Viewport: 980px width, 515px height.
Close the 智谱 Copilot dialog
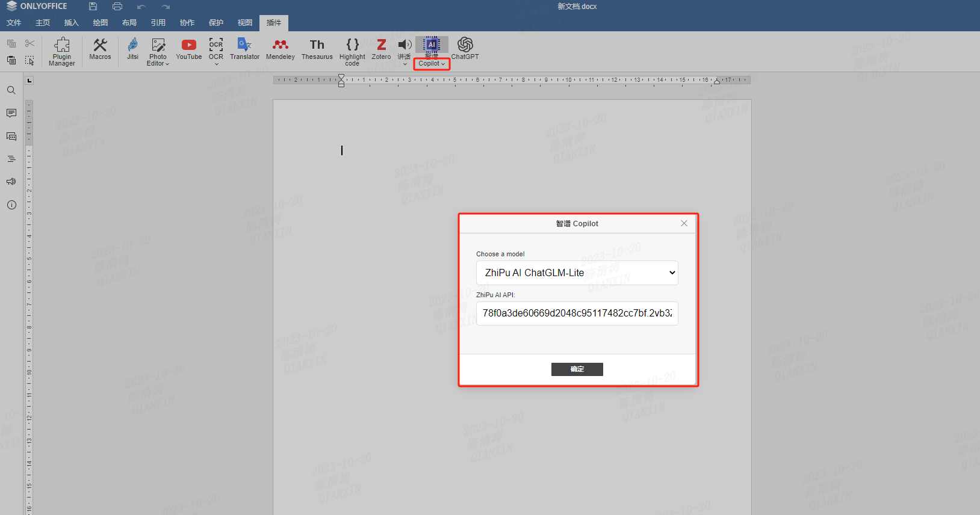click(684, 223)
